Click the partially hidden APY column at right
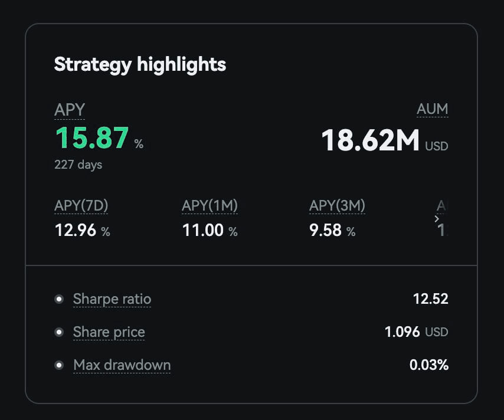 point(442,218)
